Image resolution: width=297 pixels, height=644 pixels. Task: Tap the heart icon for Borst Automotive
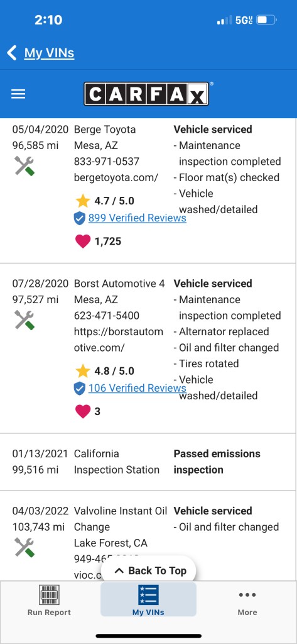[x=83, y=411]
